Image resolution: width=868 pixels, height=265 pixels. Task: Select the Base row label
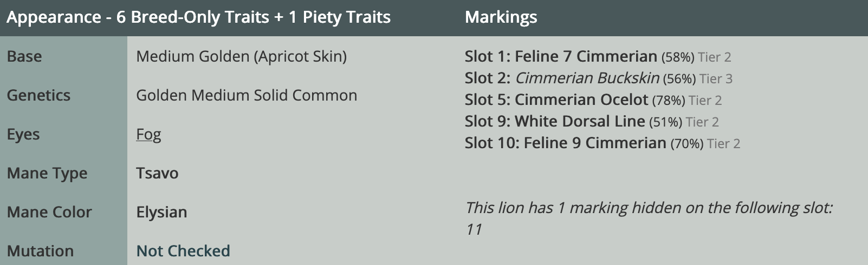point(24,56)
